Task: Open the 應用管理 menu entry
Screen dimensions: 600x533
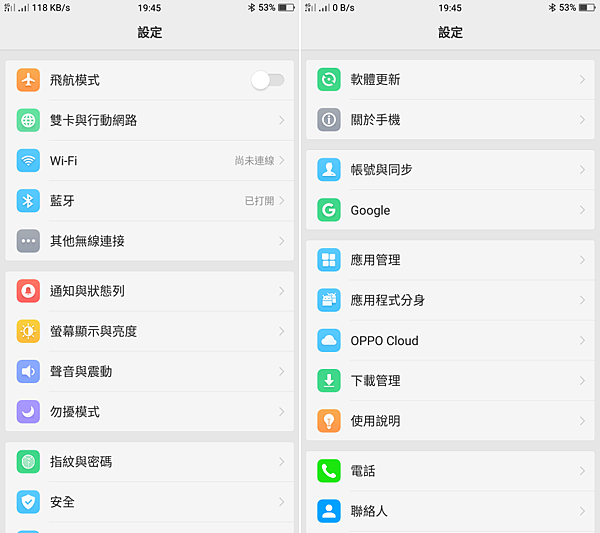Action: click(x=450, y=260)
